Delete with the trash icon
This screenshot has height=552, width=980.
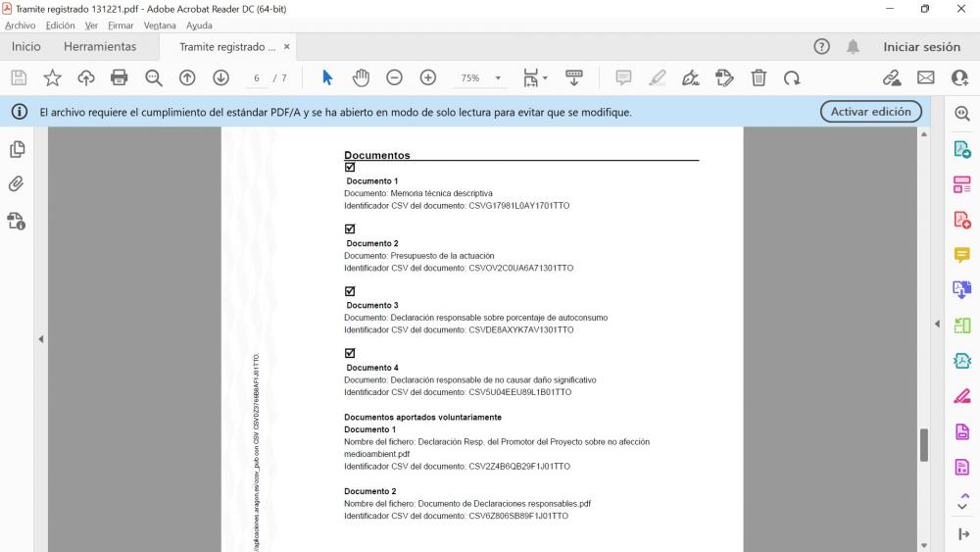759,77
